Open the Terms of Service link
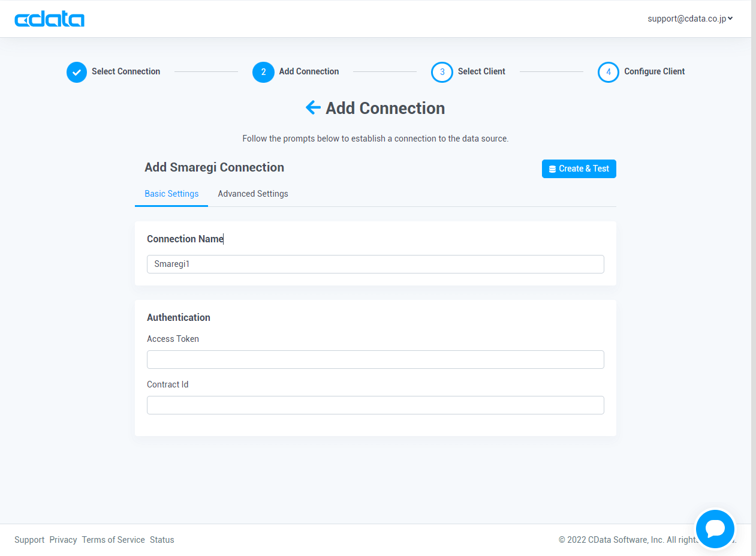The image size is (756, 556). point(113,540)
